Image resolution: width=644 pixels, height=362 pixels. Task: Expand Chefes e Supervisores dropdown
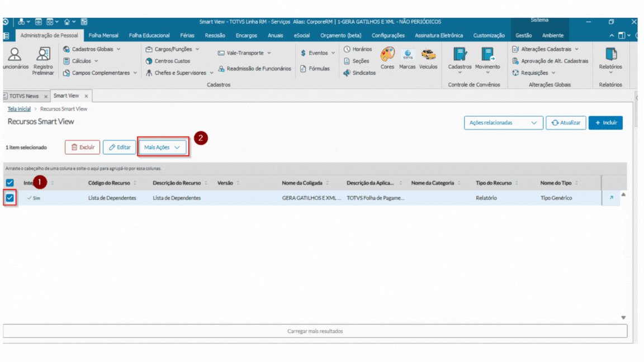[x=211, y=73]
